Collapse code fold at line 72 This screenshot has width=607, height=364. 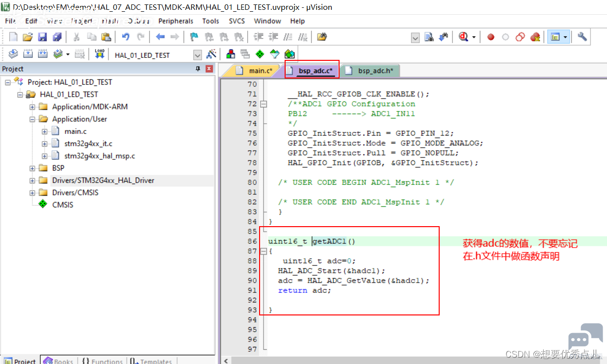[x=264, y=104]
